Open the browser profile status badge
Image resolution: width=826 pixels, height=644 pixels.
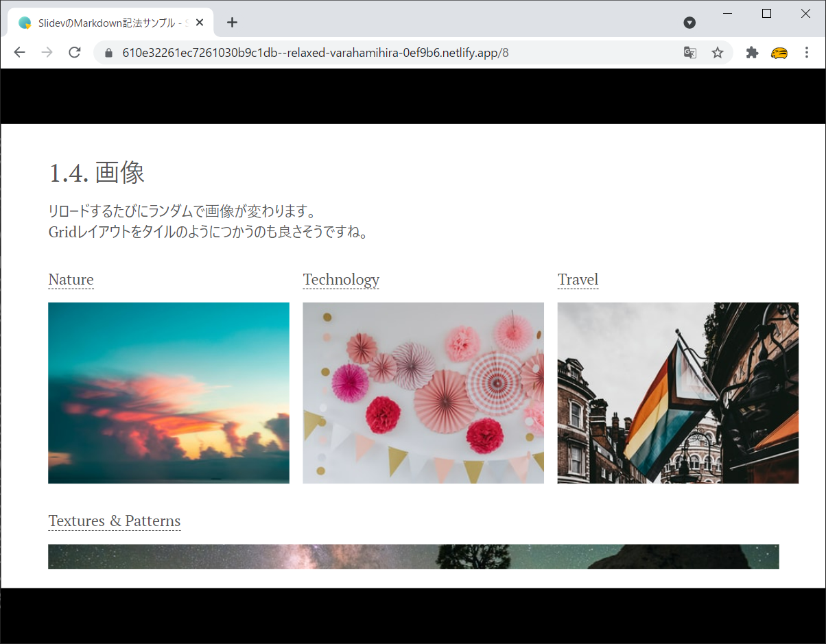[689, 22]
